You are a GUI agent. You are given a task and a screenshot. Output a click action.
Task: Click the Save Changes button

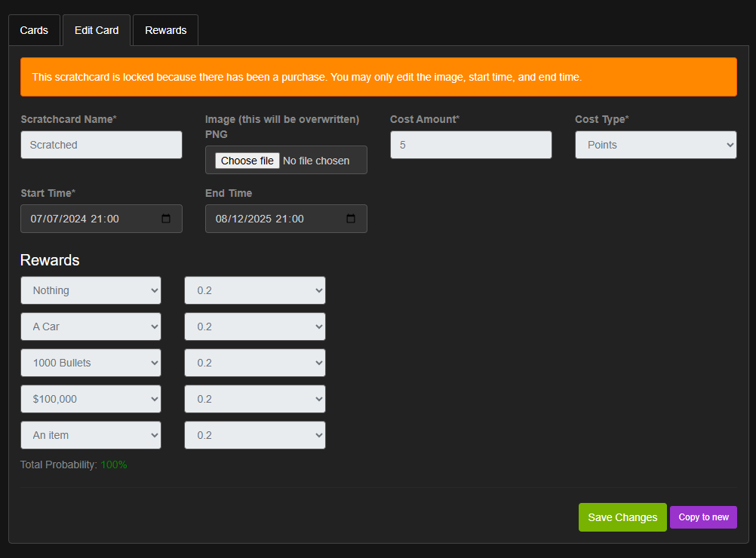coord(622,517)
